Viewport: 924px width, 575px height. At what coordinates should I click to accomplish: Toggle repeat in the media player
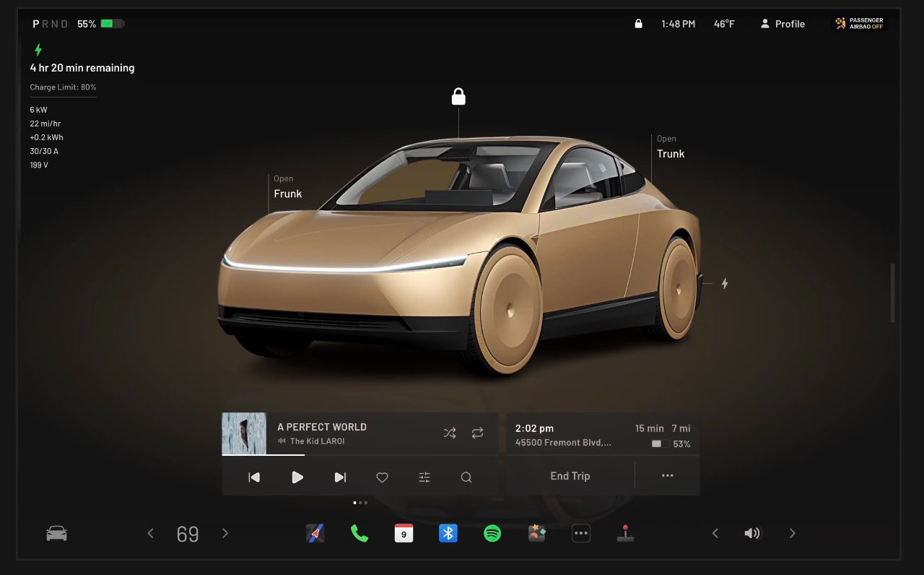tap(477, 433)
